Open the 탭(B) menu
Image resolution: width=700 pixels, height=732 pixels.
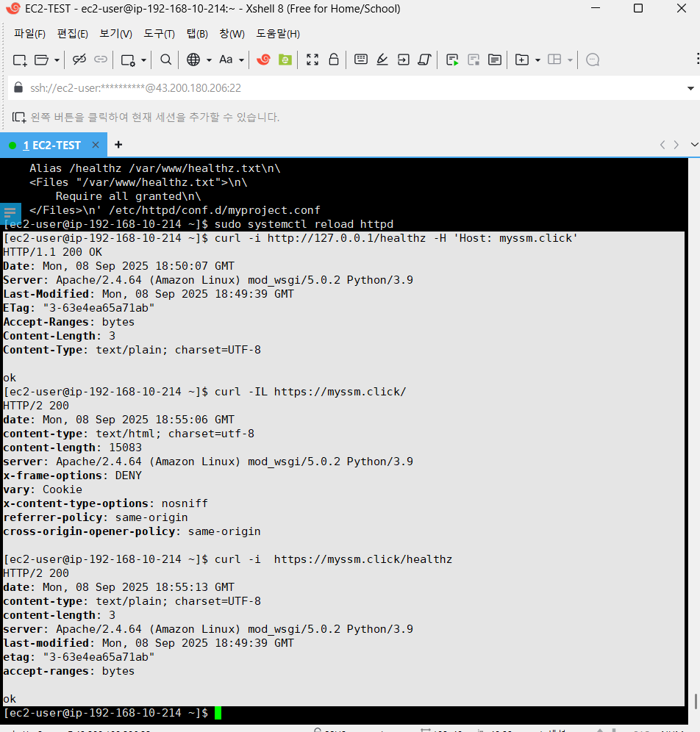pos(197,34)
